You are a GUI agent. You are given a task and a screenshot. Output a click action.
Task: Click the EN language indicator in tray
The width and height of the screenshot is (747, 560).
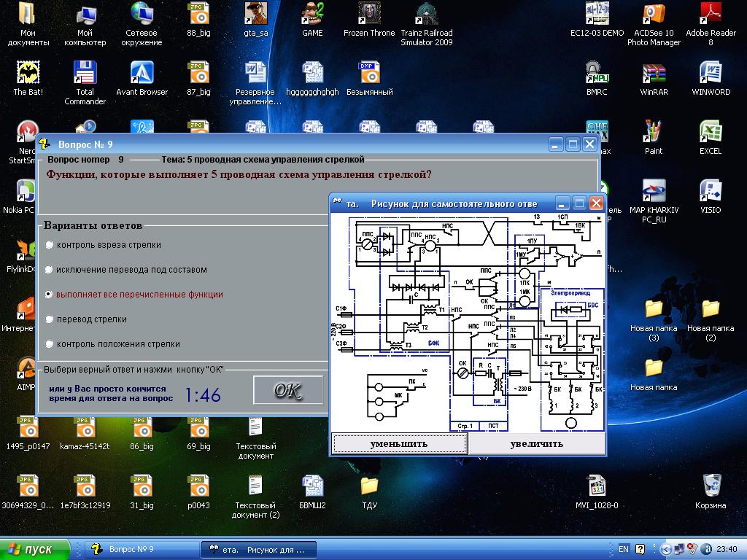(624, 549)
